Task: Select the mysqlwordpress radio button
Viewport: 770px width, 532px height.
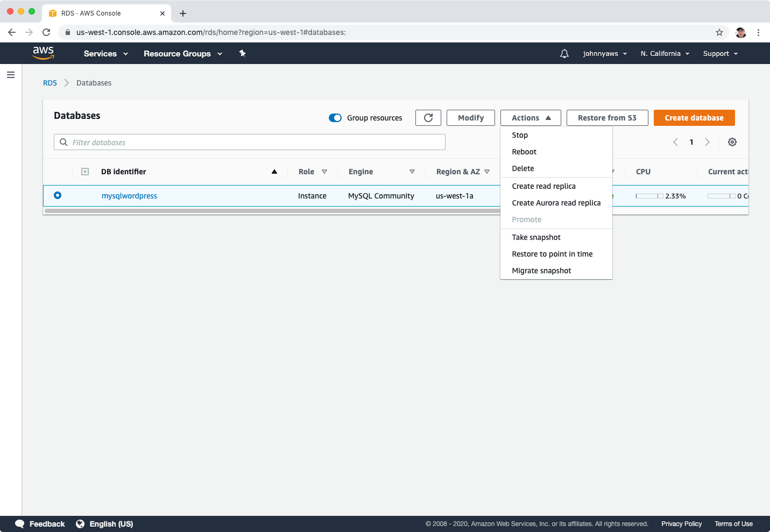Action: coord(58,195)
